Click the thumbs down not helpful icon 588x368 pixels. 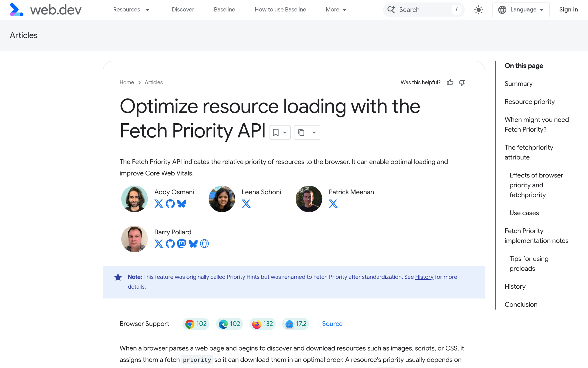[x=462, y=83]
